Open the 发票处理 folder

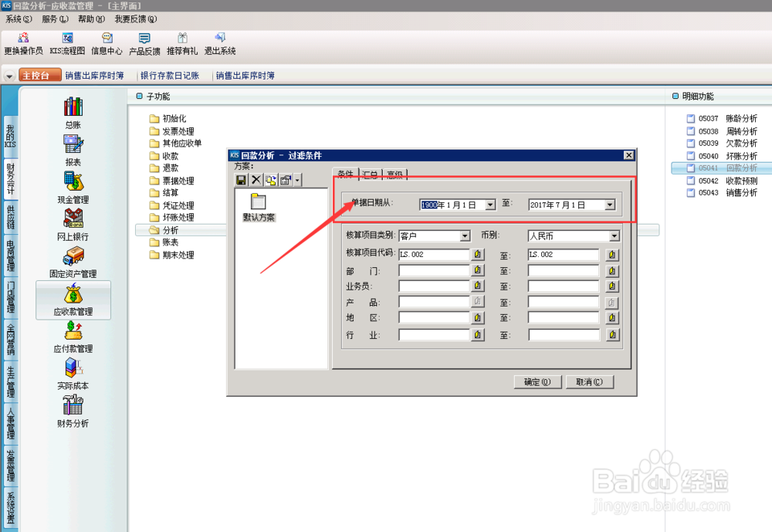pyautogui.click(x=172, y=131)
